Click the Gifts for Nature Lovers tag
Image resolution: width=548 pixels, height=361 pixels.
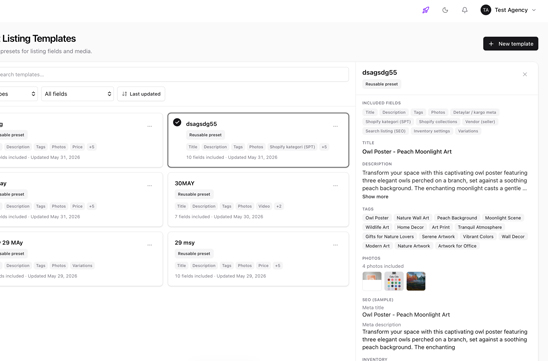tap(389, 237)
